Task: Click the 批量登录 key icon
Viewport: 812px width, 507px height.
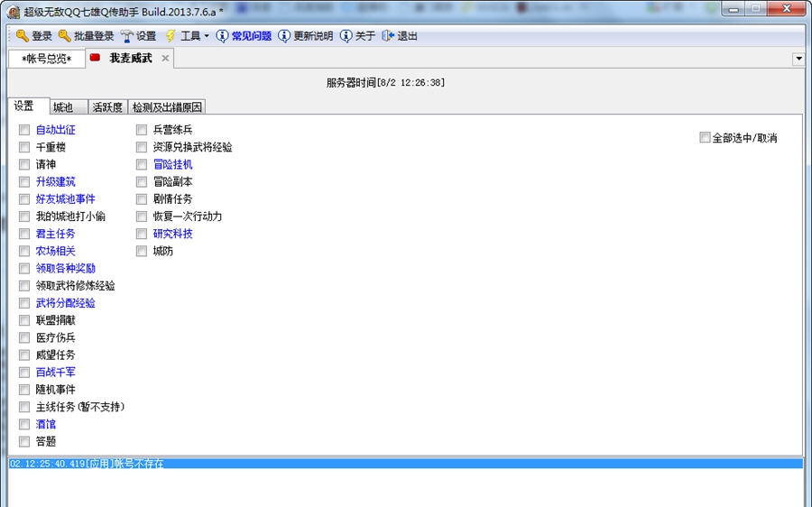Action: coord(64,36)
